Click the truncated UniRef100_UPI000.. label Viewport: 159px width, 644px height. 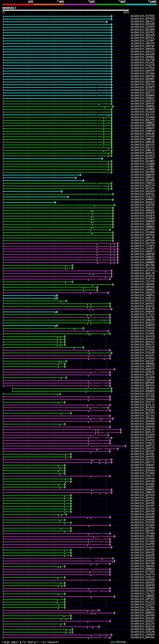pyautogui.click(x=144, y=271)
